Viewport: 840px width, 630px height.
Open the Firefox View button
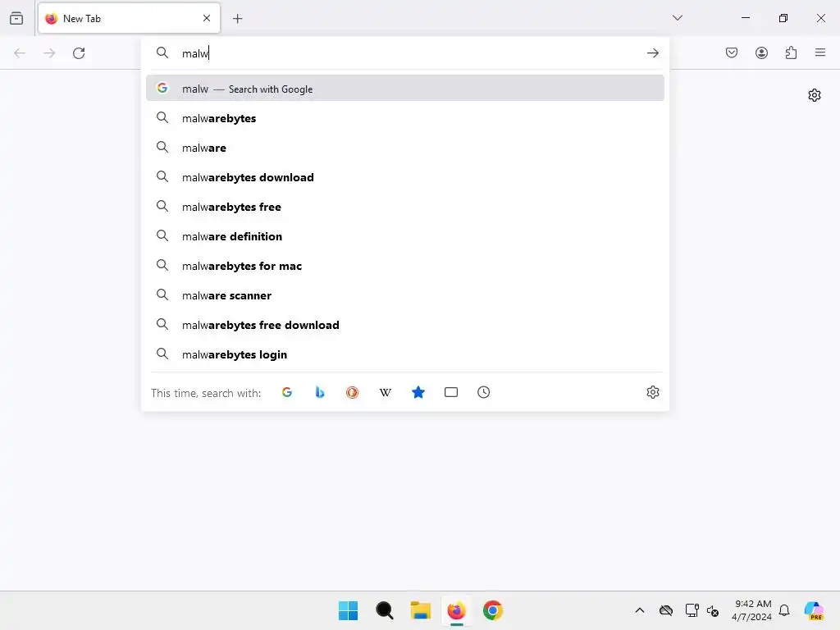pos(16,18)
